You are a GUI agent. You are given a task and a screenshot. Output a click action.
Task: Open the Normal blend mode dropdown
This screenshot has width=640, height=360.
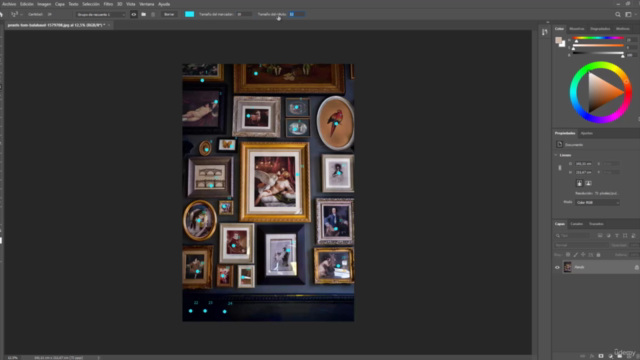click(580, 245)
